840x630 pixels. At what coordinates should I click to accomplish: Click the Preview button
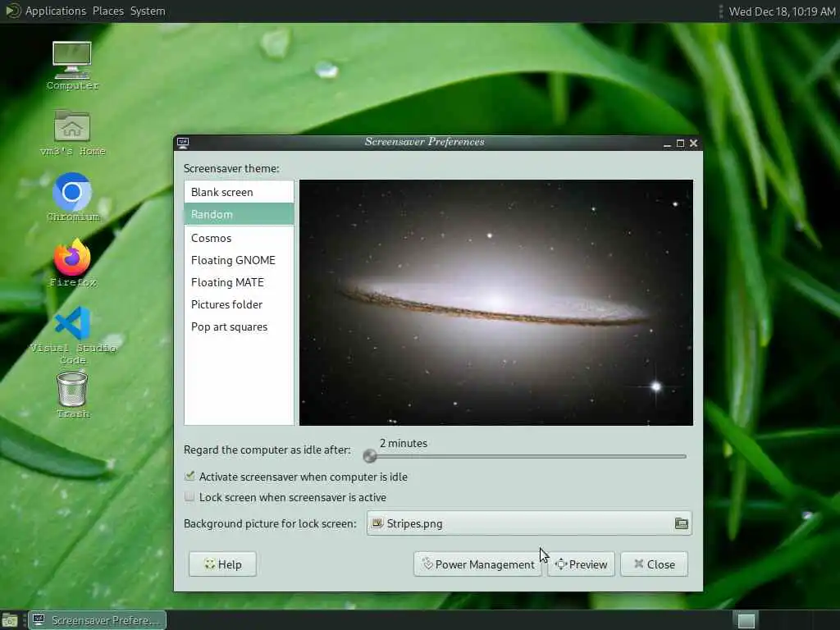point(582,564)
